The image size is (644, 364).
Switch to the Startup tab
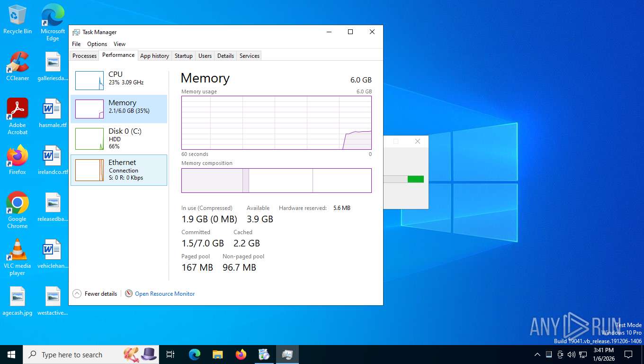[x=184, y=56]
